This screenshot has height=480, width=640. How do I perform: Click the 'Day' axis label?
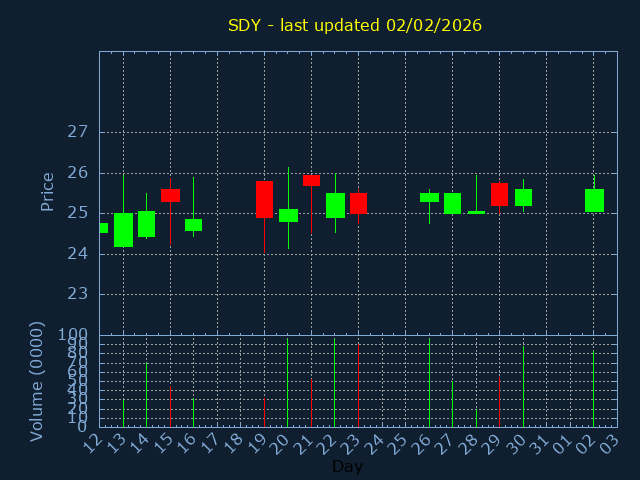[x=347, y=466]
